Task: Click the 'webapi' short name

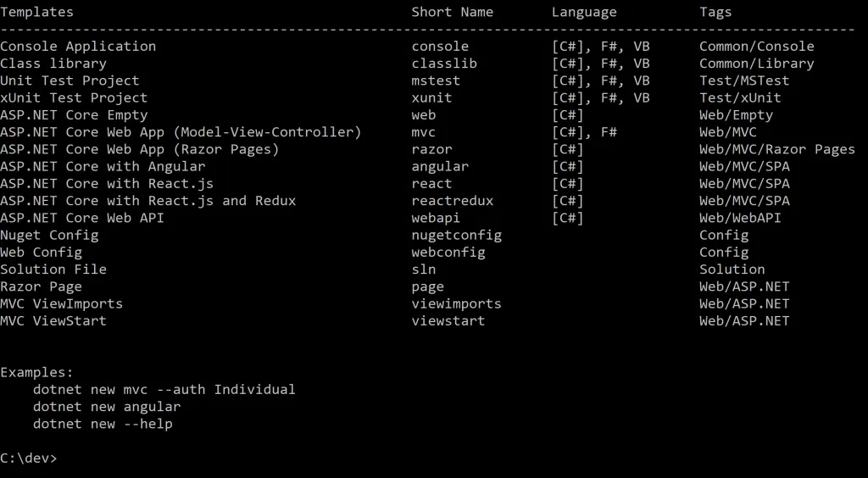Action: click(436, 218)
